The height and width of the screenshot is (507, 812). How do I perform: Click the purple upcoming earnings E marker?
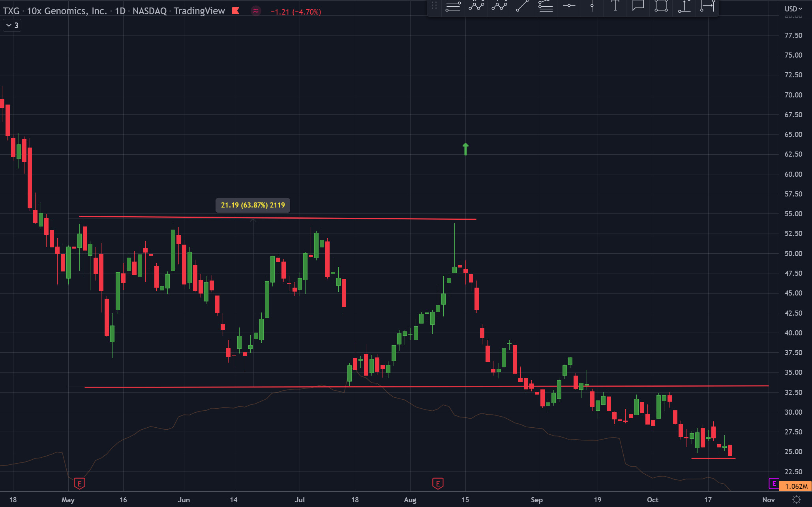click(774, 483)
